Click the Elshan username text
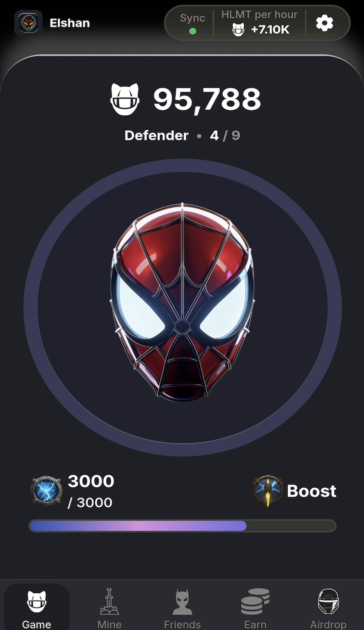Image resolution: width=364 pixels, height=630 pixels. (x=70, y=23)
